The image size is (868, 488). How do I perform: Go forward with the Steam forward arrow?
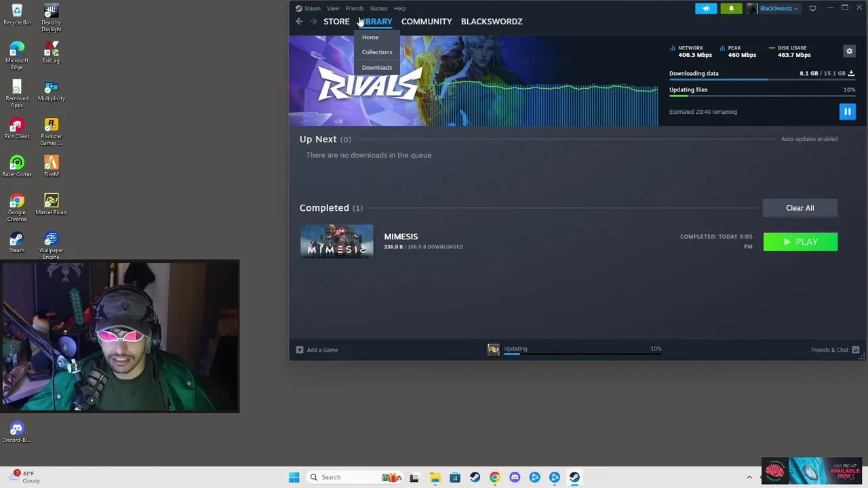313,22
